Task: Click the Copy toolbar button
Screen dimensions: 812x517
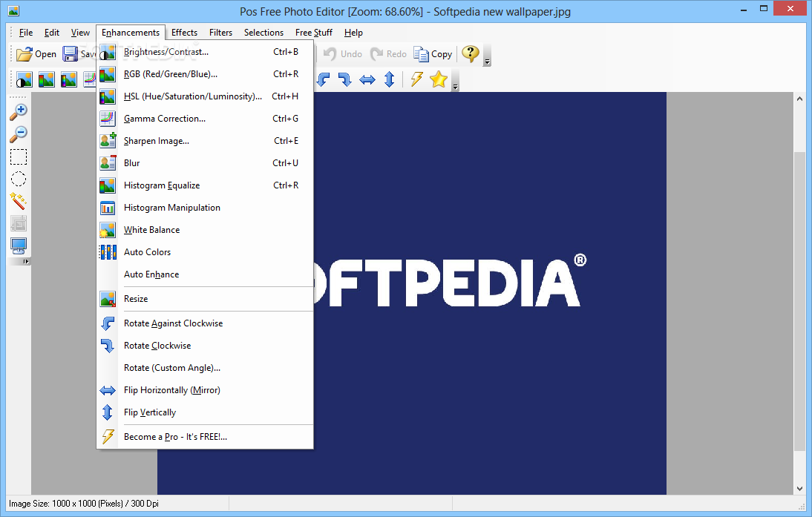Action: click(x=433, y=54)
